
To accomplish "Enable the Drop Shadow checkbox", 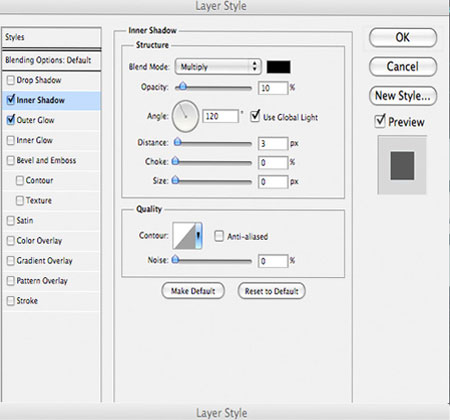I will point(11,80).
